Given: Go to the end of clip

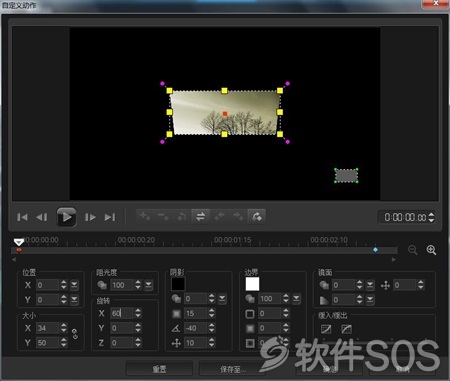Looking at the screenshot, I should [110, 217].
